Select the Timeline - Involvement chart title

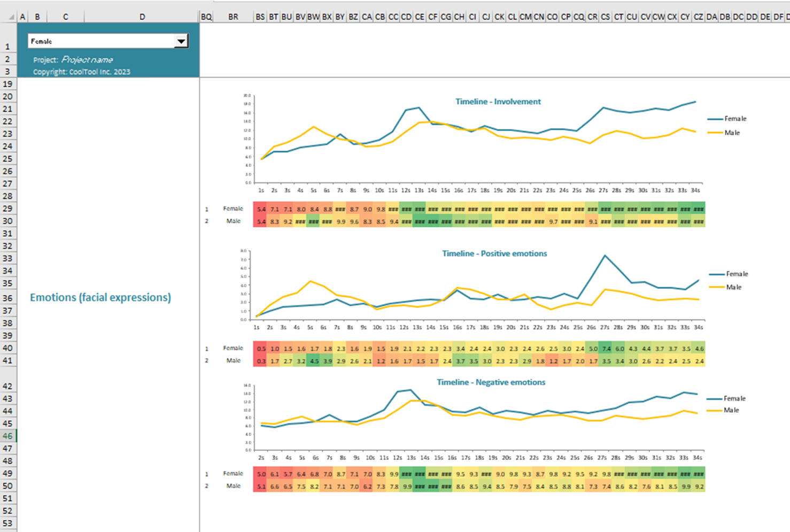pyautogui.click(x=498, y=102)
